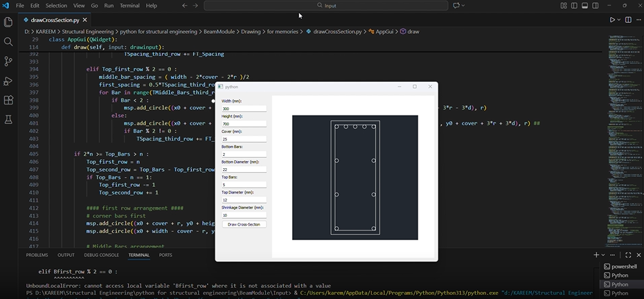
Task: Open the Source Control view
Action: [8, 61]
